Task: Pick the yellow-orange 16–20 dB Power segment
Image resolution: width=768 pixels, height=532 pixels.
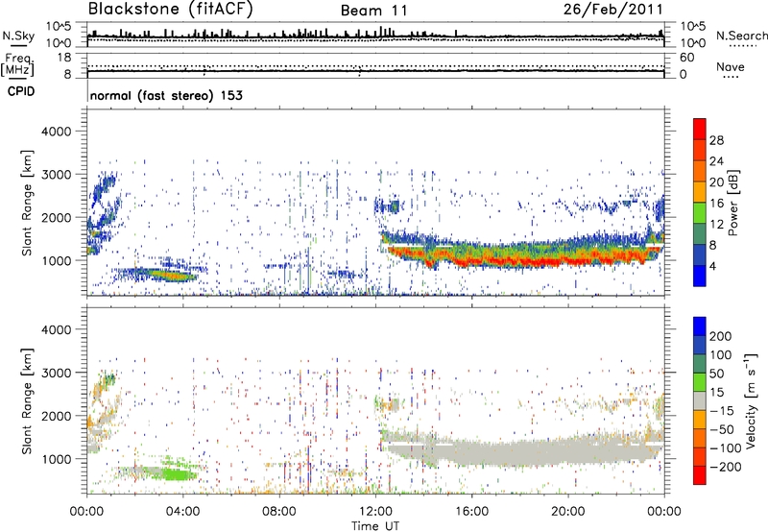Action: coord(700,192)
